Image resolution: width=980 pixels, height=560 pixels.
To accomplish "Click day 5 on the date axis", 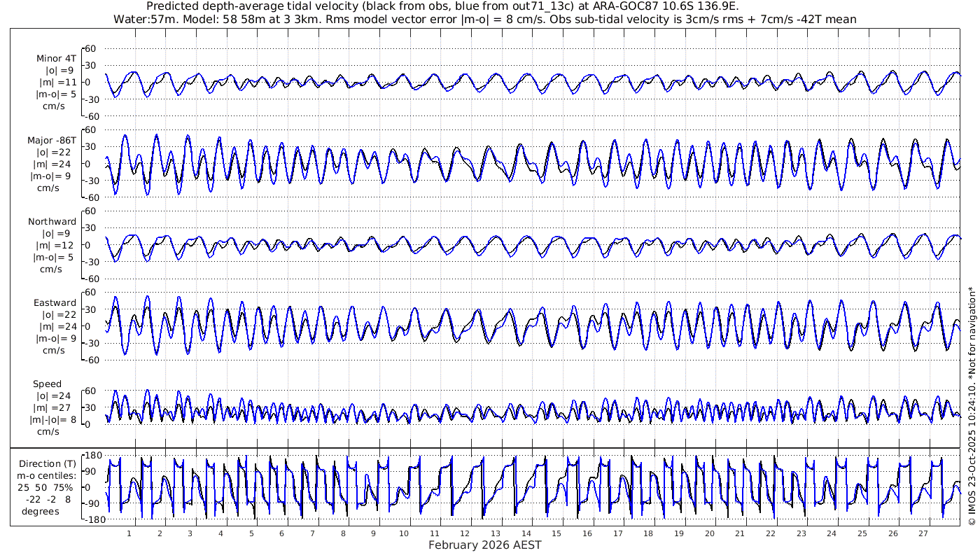I will point(251,533).
